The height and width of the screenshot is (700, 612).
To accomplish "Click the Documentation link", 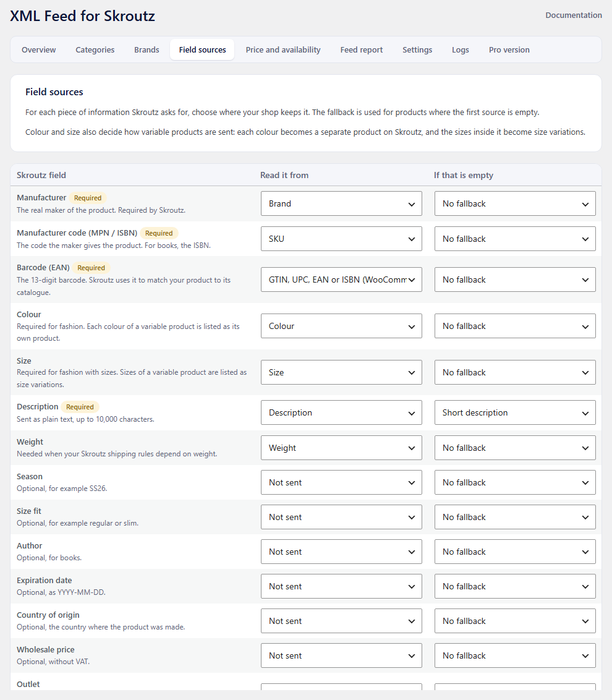I will point(574,15).
